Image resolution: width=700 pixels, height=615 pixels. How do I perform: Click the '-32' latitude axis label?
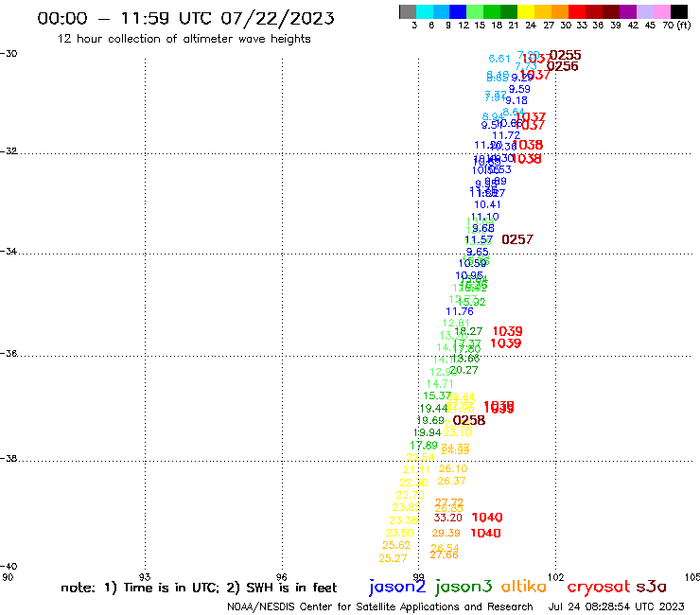pos(9,151)
